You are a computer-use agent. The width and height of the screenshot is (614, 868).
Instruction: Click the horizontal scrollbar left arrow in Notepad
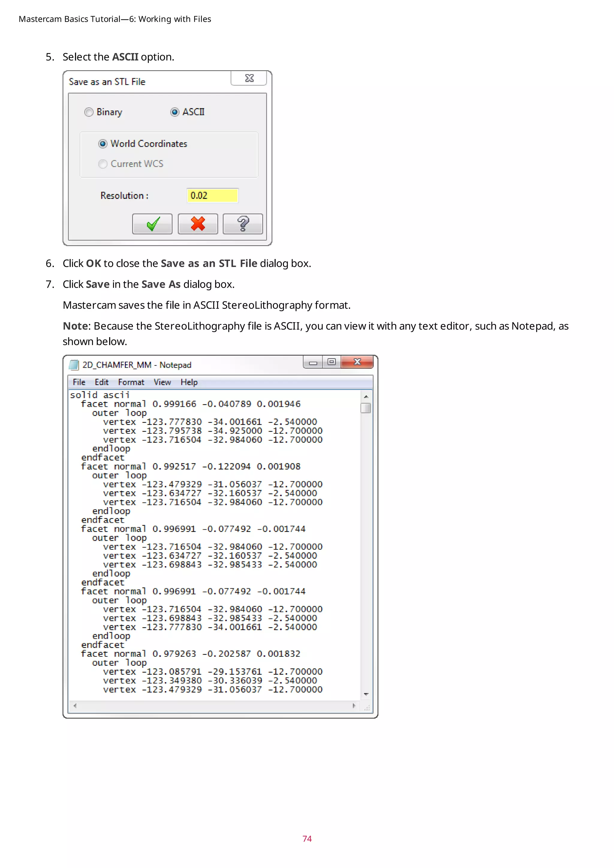[x=75, y=706]
